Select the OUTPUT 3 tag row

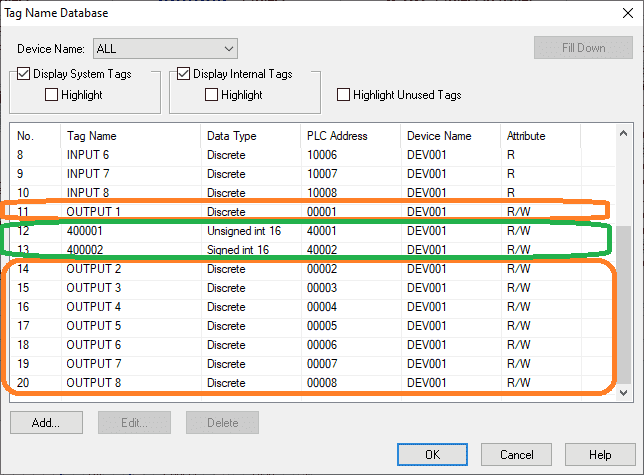coord(312,288)
